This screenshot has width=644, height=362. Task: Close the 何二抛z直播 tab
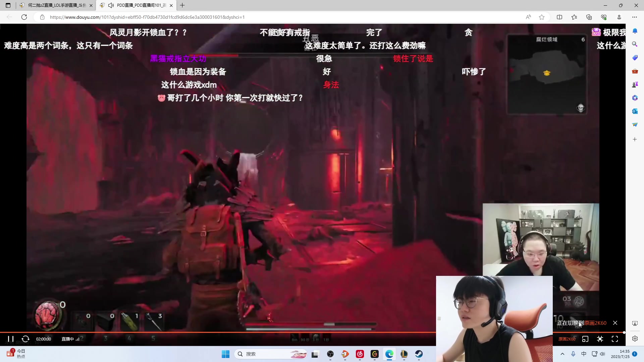pyautogui.click(x=91, y=5)
